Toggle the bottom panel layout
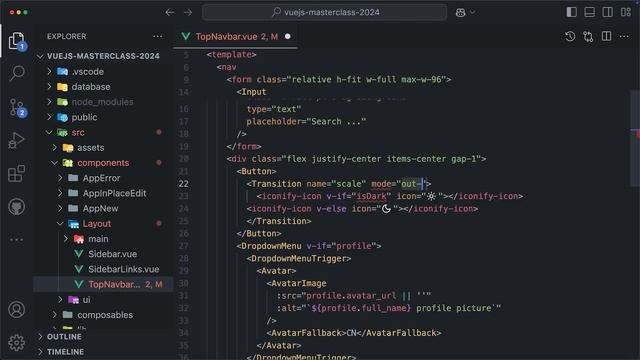 [x=589, y=12]
